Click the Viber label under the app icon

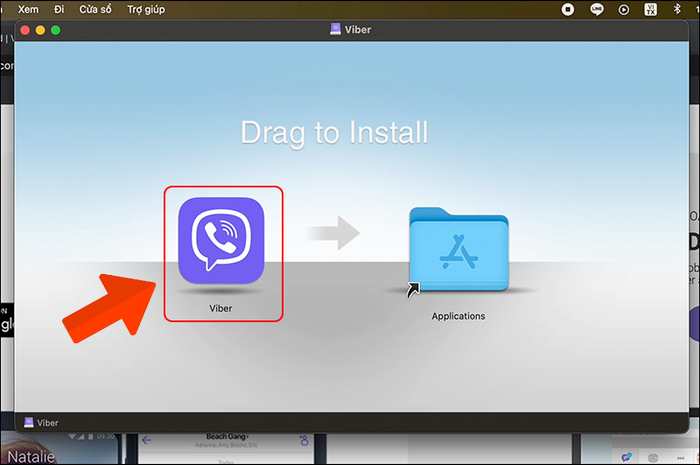coord(221,308)
